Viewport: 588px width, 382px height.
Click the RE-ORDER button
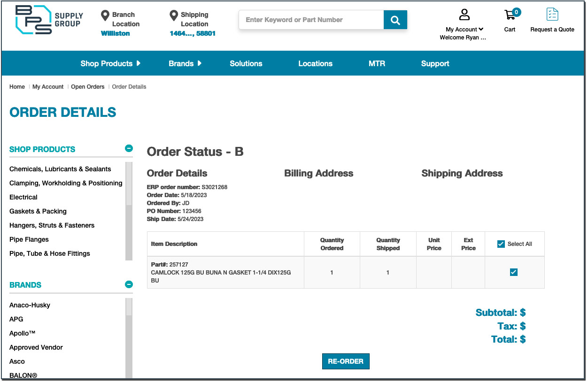(x=346, y=361)
